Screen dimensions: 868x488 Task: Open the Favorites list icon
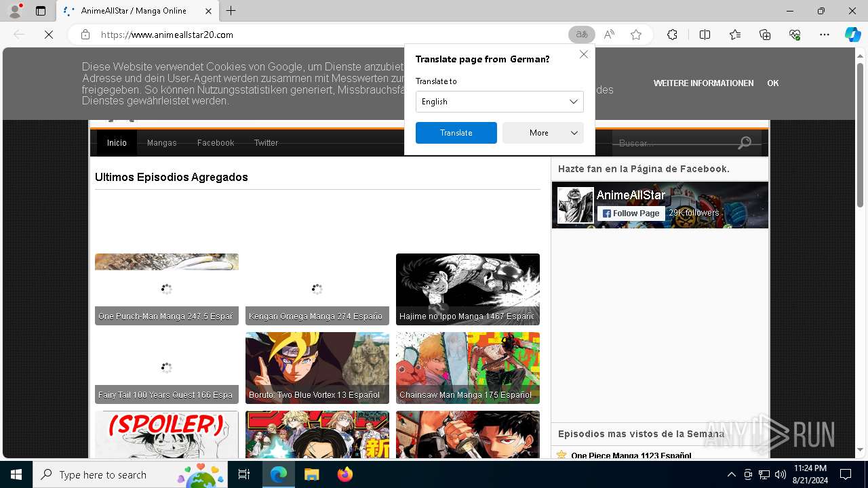pos(735,35)
